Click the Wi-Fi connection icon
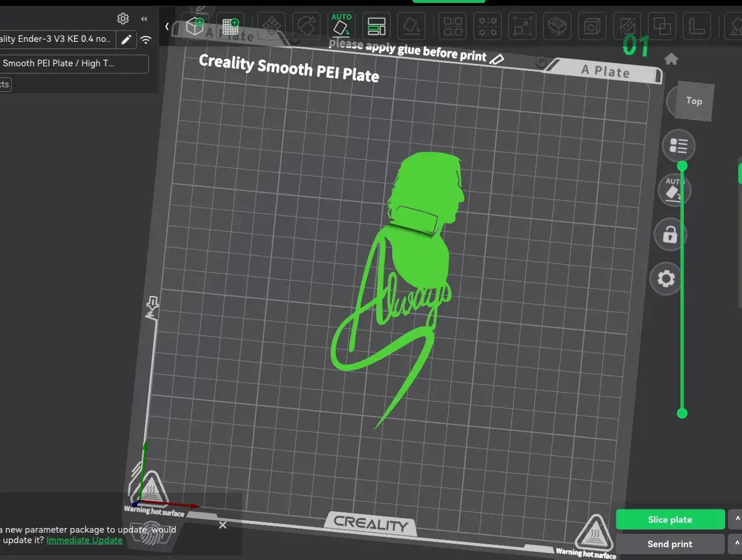742x560 pixels. 146,40
